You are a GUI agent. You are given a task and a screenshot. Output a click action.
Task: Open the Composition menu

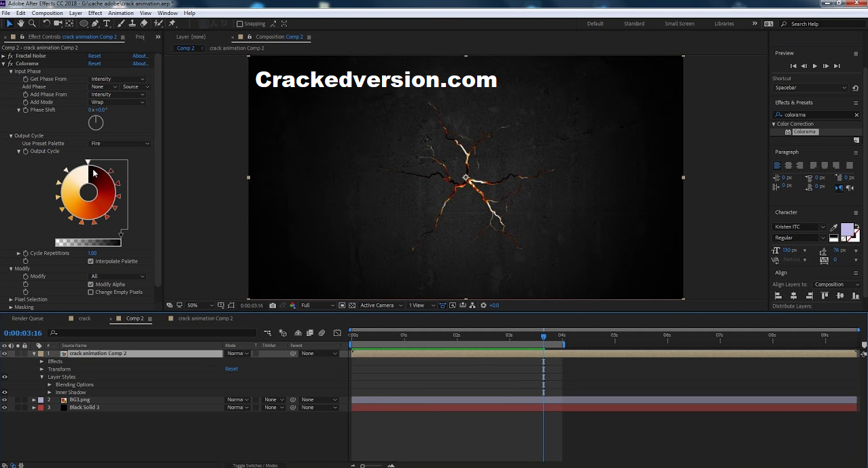[x=47, y=13]
